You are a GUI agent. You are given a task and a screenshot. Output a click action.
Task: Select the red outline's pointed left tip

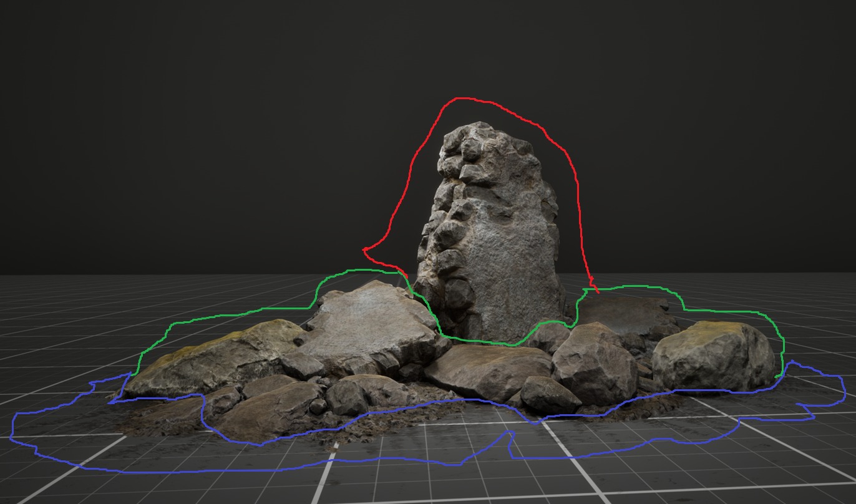[x=364, y=250]
